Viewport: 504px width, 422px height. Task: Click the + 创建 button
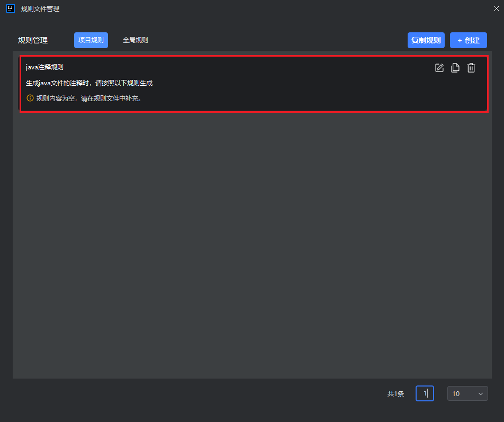click(469, 40)
